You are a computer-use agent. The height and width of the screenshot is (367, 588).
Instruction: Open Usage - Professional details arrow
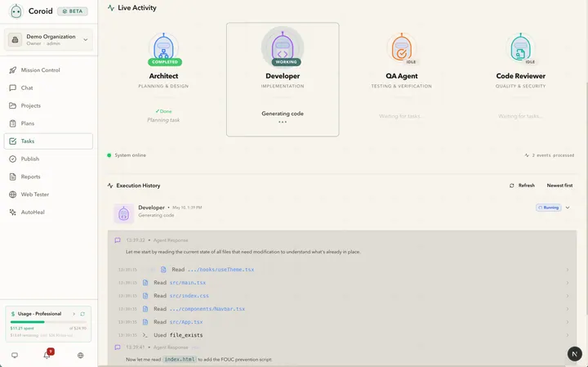point(73,314)
